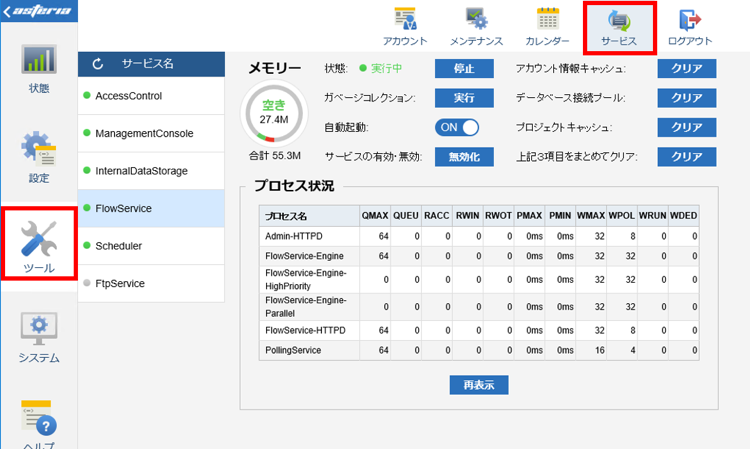Clear プロジェクトキャッシュ with クリア button
This screenshot has width=750, height=449.
(x=687, y=127)
